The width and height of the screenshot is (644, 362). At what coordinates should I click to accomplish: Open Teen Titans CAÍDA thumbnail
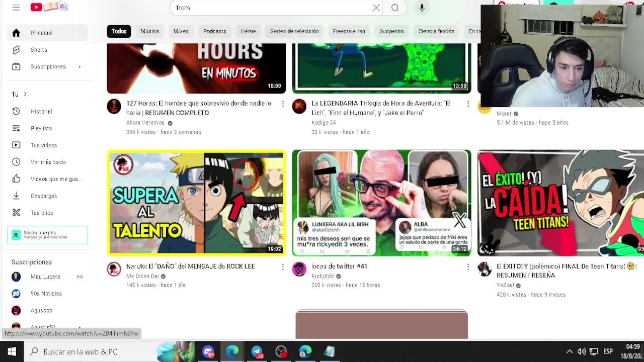[x=560, y=203]
